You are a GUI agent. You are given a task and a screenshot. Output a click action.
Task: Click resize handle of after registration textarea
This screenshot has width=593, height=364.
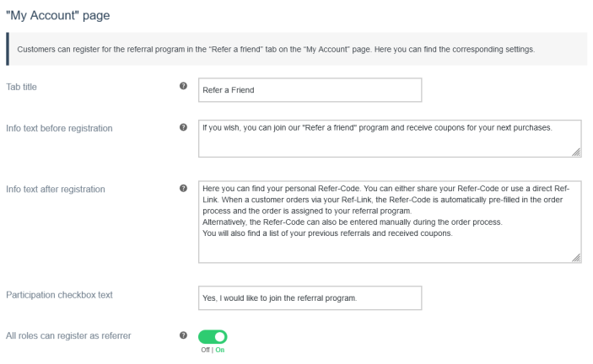pos(576,260)
